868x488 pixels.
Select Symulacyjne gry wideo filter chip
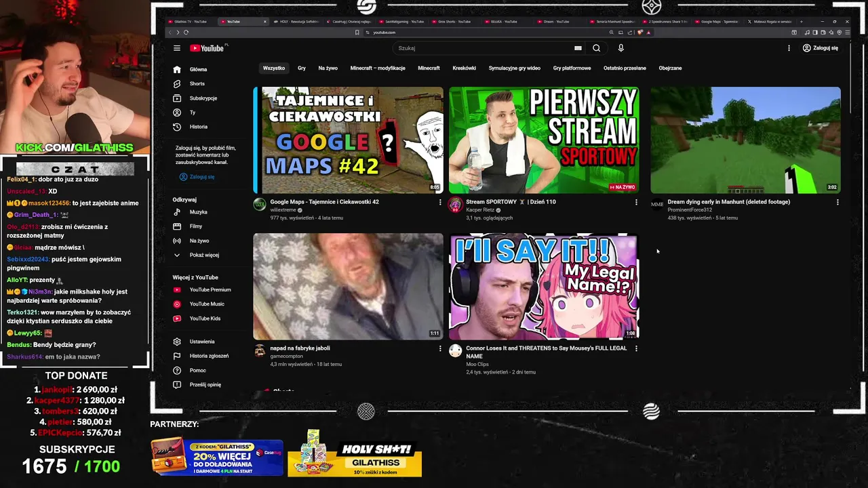tap(515, 68)
